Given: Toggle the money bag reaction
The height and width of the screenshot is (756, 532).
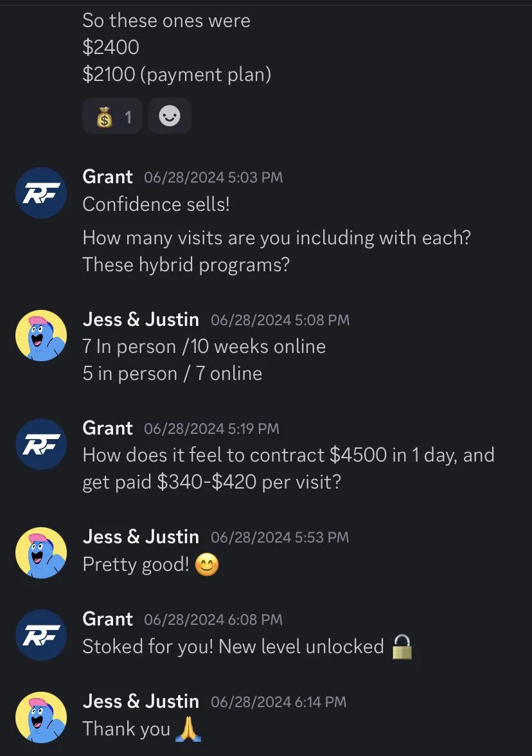Looking at the screenshot, I should 112,116.
